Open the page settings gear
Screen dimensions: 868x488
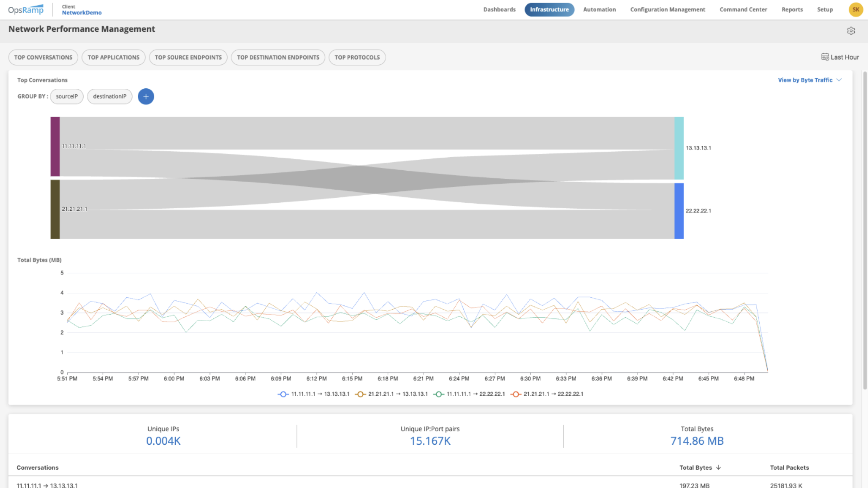[851, 31]
